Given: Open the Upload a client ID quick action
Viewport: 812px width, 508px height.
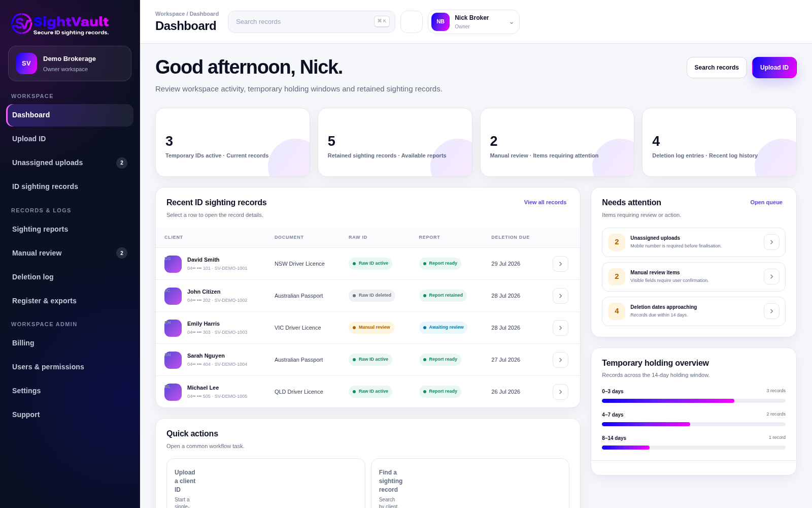Looking at the screenshot, I should coord(266,483).
